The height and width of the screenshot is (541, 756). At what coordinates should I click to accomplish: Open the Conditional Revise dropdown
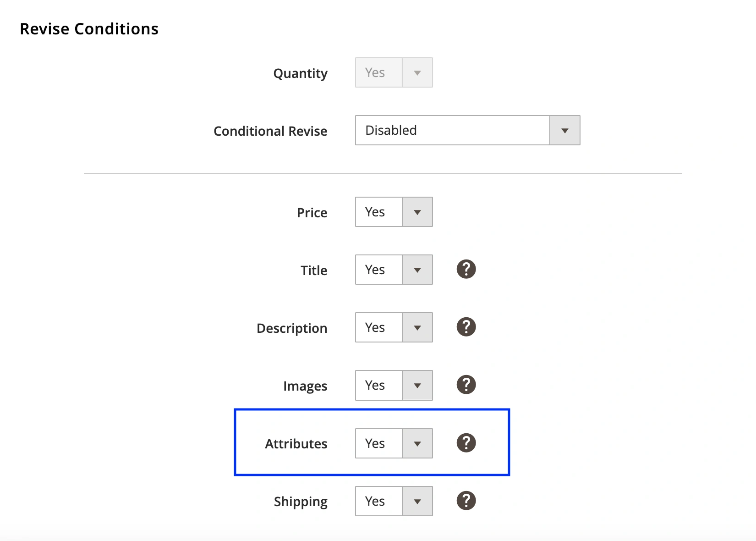(467, 130)
